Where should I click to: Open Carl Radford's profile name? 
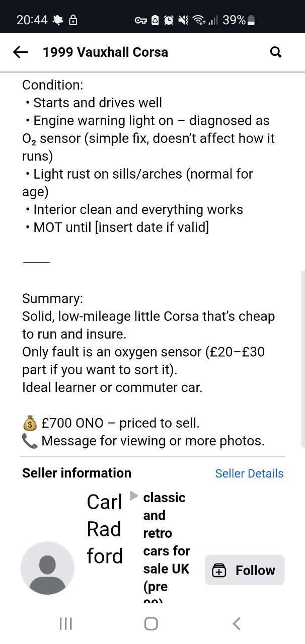[x=105, y=529]
